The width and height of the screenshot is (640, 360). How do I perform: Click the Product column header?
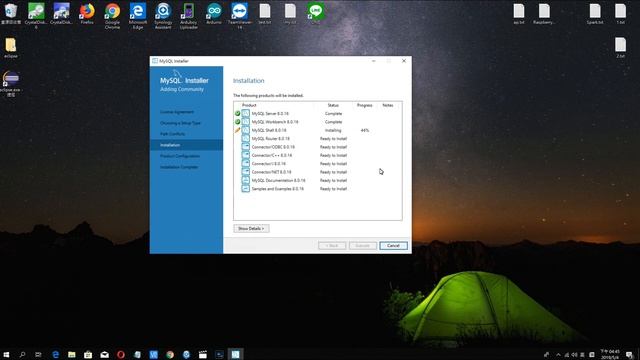[x=249, y=105]
